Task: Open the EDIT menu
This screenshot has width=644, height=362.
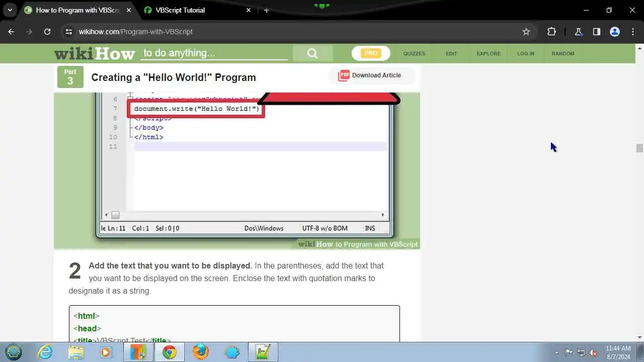Action: [451, 53]
